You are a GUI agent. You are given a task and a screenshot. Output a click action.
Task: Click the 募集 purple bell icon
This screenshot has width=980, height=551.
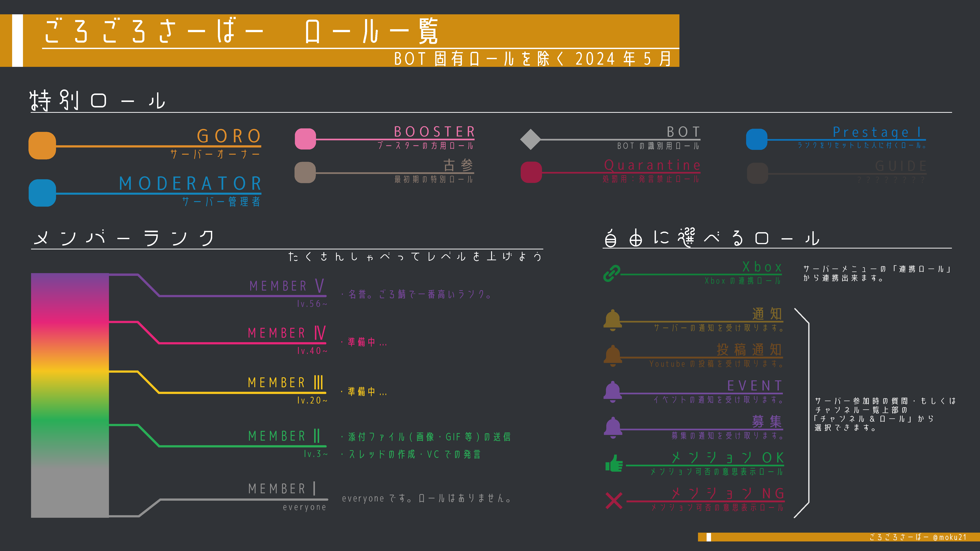[x=613, y=428]
